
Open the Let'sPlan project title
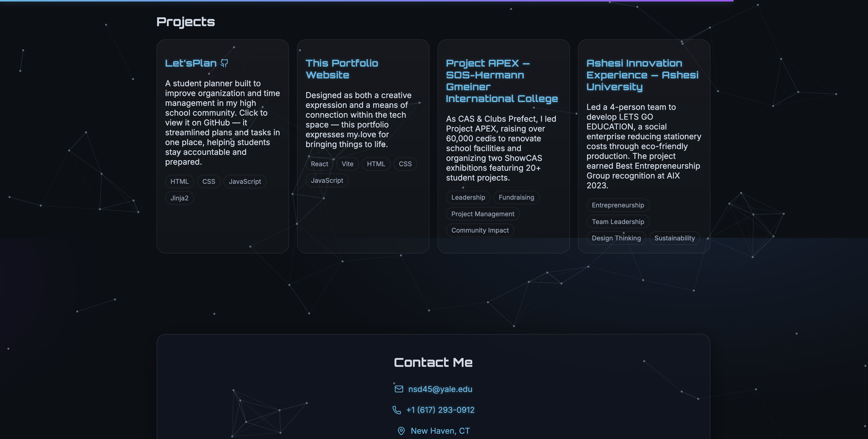tap(191, 63)
